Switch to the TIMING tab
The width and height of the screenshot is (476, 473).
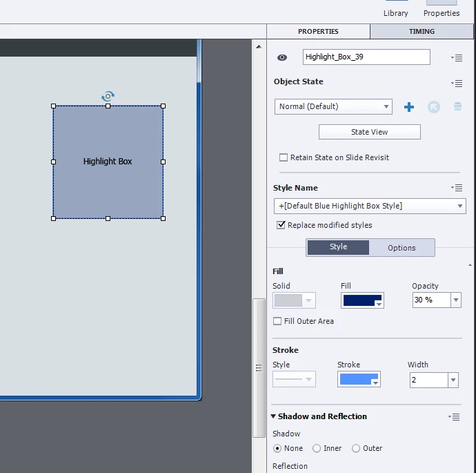[x=422, y=32]
